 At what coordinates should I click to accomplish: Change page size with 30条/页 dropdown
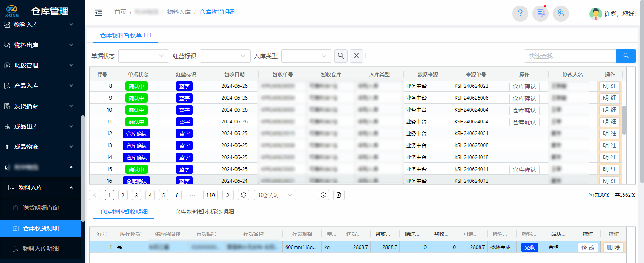[275, 195]
